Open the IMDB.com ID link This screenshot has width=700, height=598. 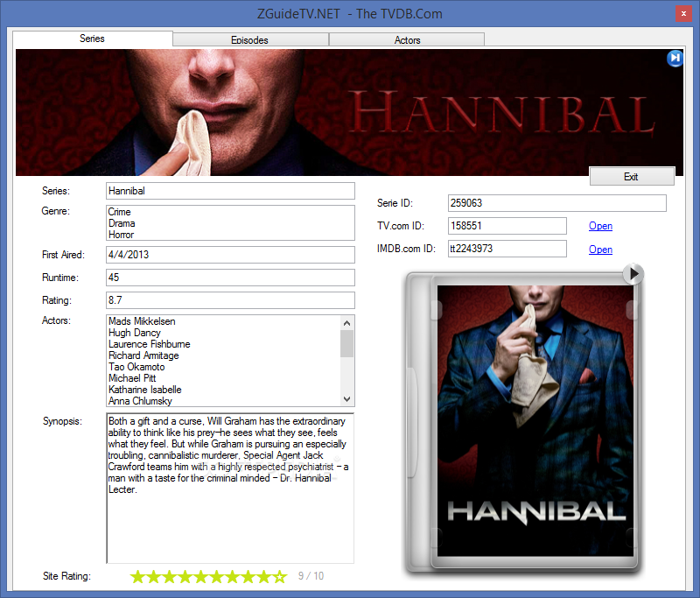pyautogui.click(x=600, y=250)
